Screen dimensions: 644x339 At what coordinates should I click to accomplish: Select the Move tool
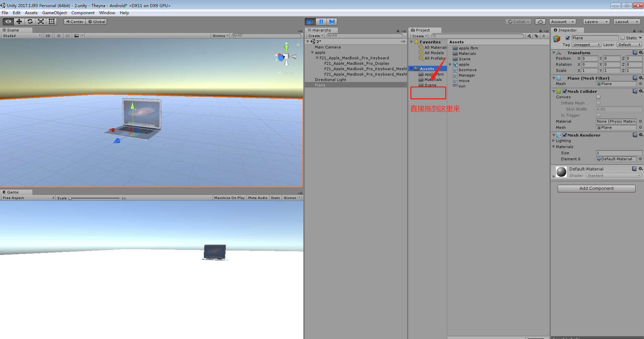(x=19, y=21)
